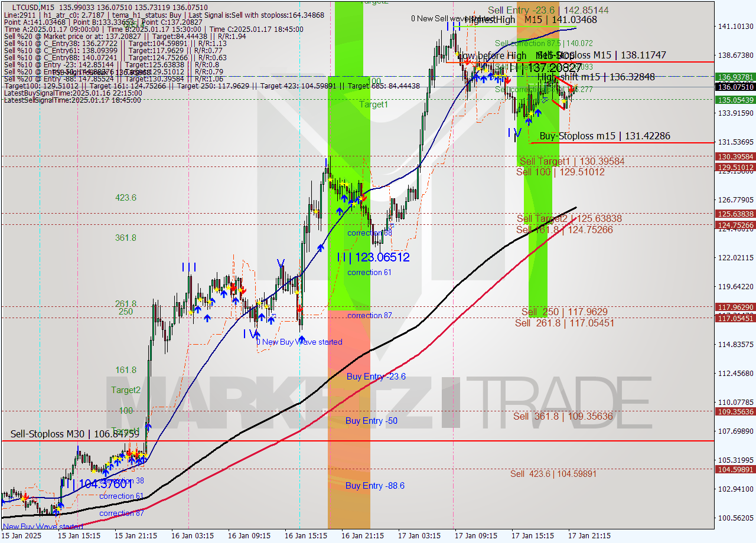This screenshot has width=756, height=543.
Task: Click the 'LatestSellSignalTime:2025.01.17 18:45:00' line
Action: [x=73, y=100]
